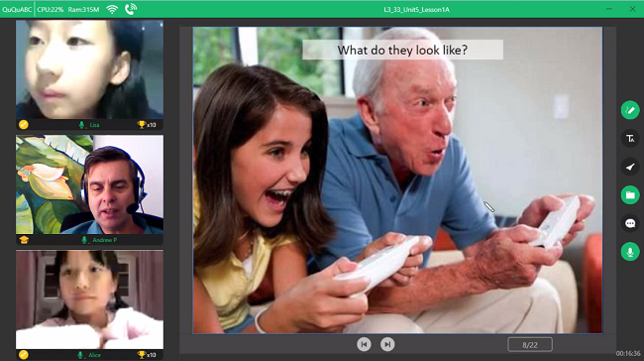The height and width of the screenshot is (361, 644).
Task: Click the Wi-Fi network status icon
Action: (112, 9)
